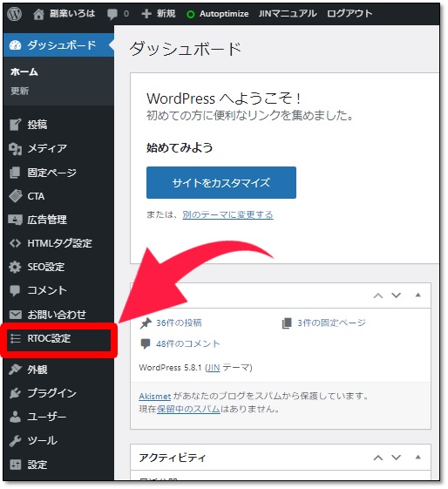Click the 設定 sliders icon
448x489 pixels.
coord(15,465)
